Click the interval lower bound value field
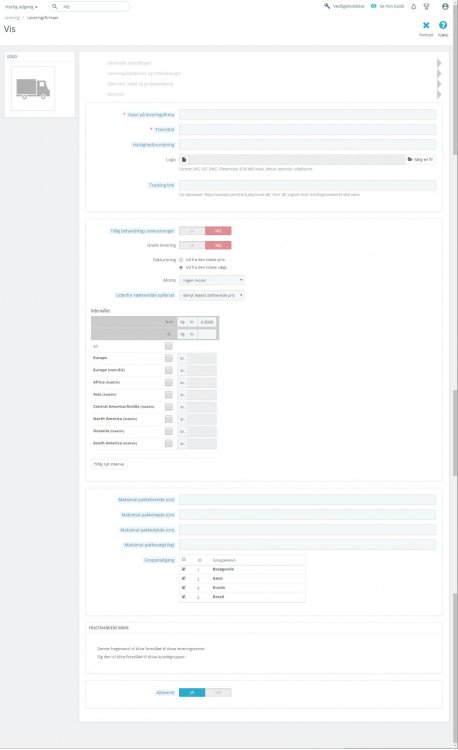 pos(207,322)
